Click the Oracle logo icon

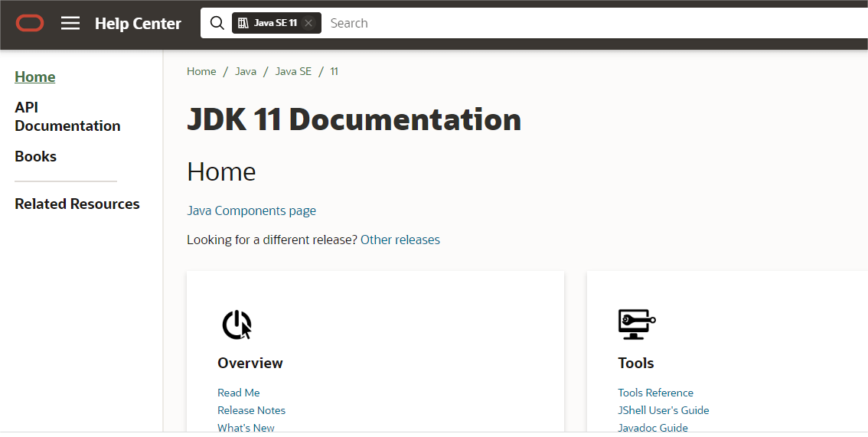[x=30, y=23]
